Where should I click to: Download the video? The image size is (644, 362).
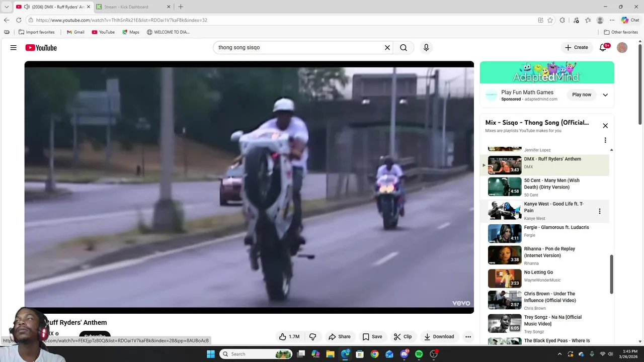[x=439, y=337]
